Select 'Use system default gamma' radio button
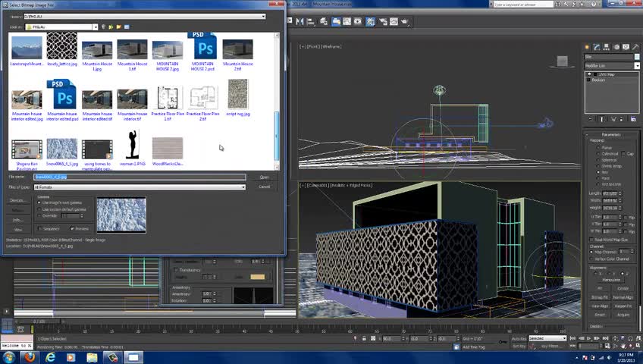 [x=39, y=209]
